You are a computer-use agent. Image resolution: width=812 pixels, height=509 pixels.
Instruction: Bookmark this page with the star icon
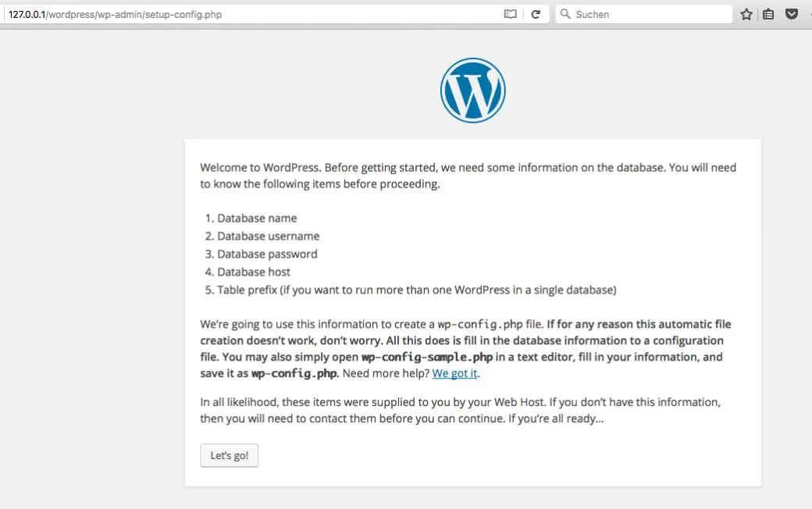[746, 14]
